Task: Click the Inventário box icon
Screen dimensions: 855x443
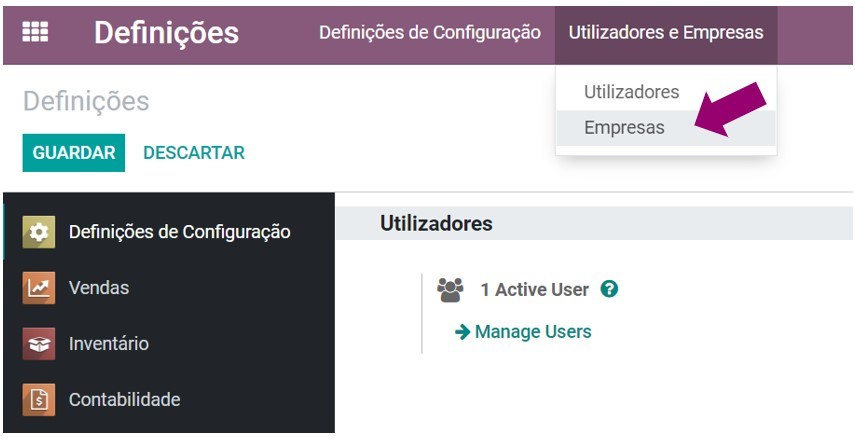Action: point(39,344)
